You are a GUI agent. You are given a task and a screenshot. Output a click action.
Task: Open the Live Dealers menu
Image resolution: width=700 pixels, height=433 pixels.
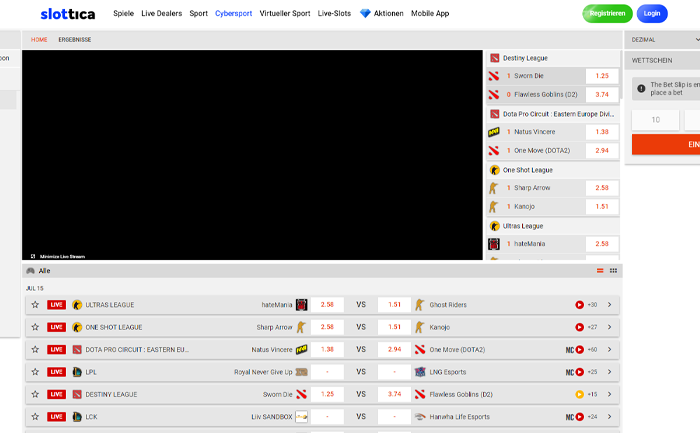click(x=162, y=13)
